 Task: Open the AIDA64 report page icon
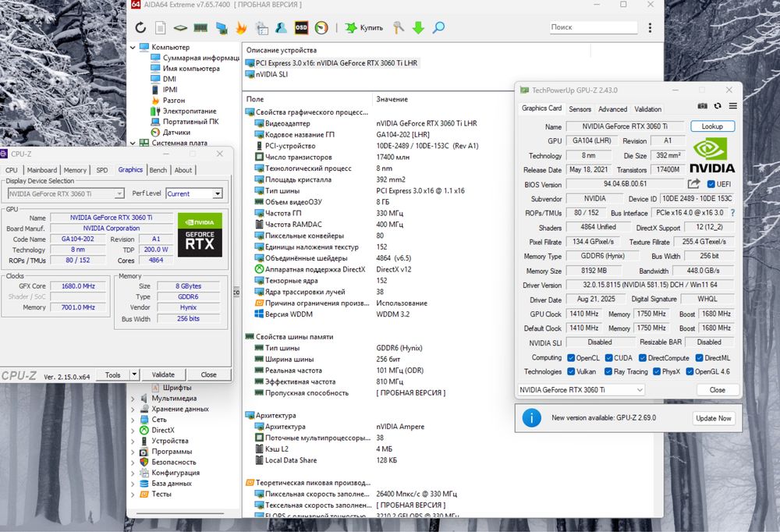160,28
